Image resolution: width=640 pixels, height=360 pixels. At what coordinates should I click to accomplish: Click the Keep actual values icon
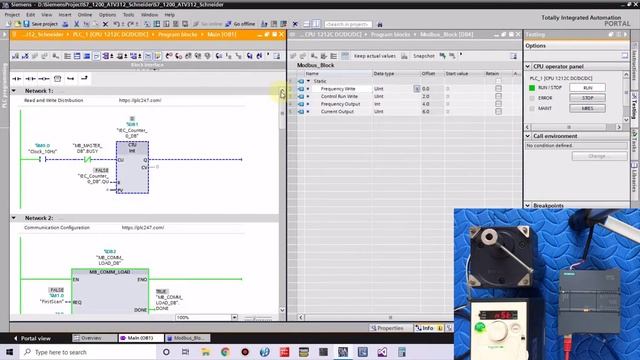tap(345, 56)
